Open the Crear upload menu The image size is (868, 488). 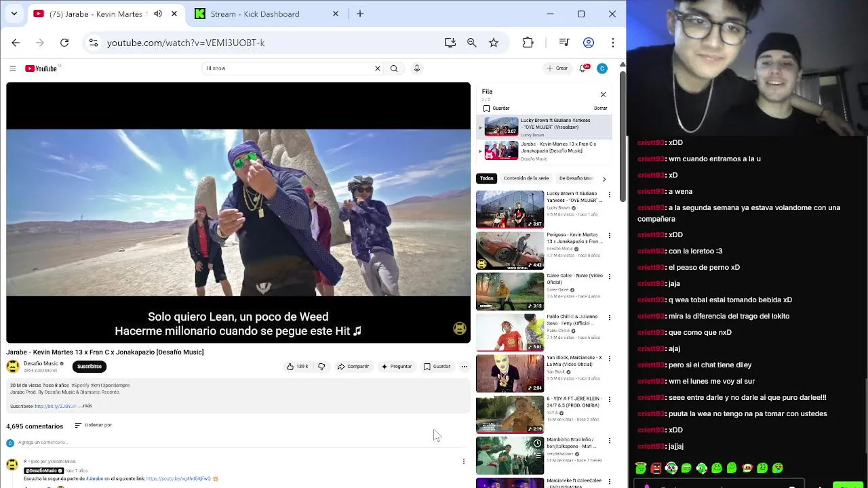point(557,68)
